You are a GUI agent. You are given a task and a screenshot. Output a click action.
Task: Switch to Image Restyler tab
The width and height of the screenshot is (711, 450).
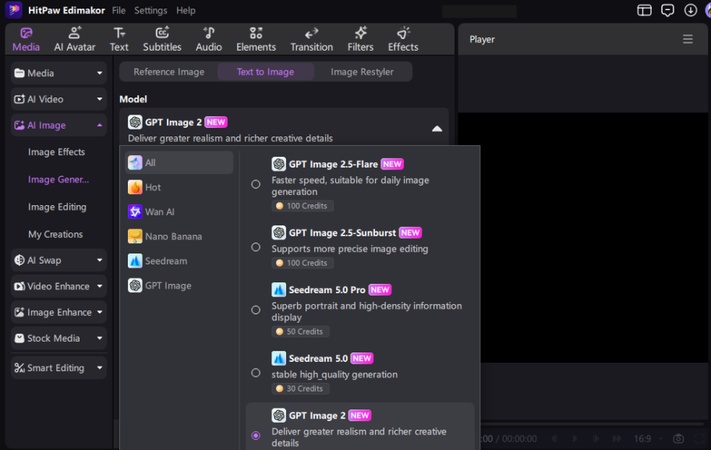click(x=362, y=72)
